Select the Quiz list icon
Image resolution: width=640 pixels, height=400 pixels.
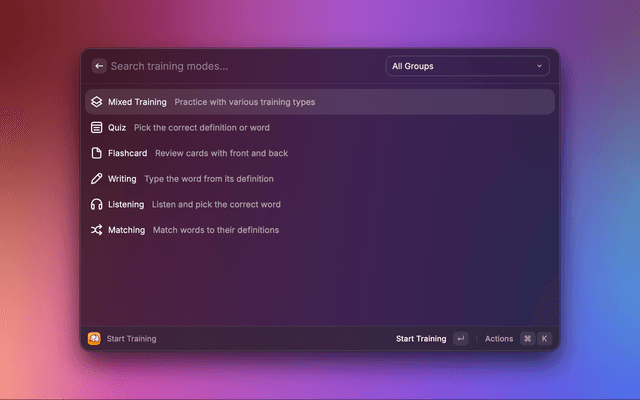pos(96,128)
